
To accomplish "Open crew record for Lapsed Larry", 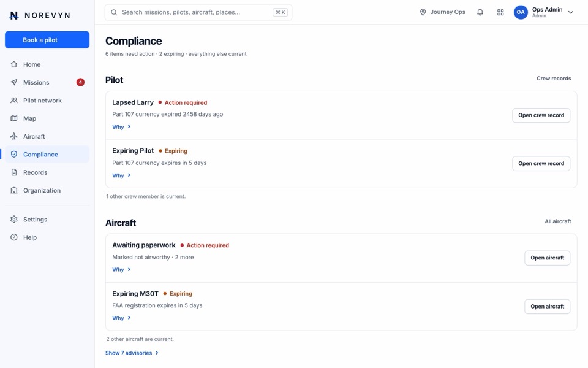I will 541,115.
